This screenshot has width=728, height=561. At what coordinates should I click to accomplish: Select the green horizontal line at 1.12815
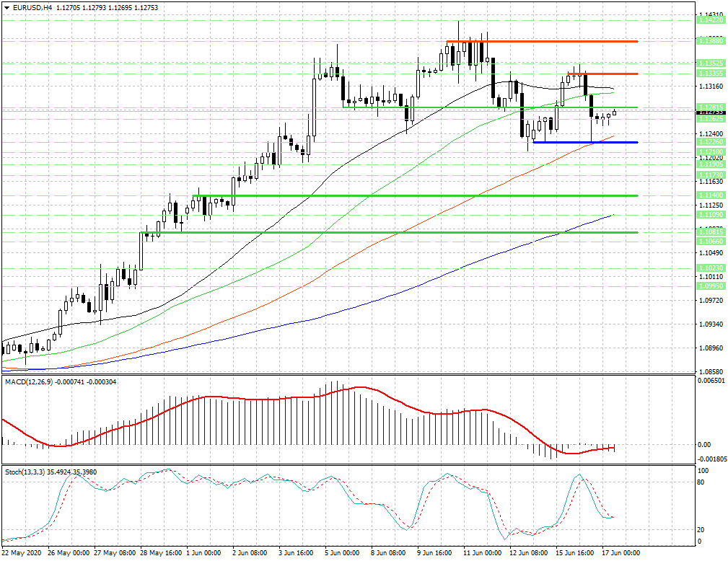pyautogui.click(x=490, y=107)
